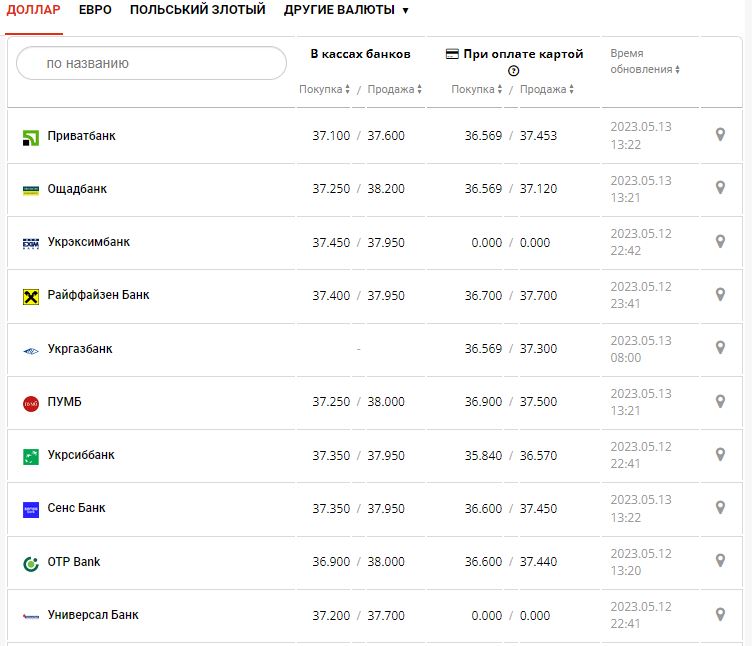Image resolution: width=752 pixels, height=646 pixels.
Task: Sort by cash desk Продажа rate
Action: point(394,90)
